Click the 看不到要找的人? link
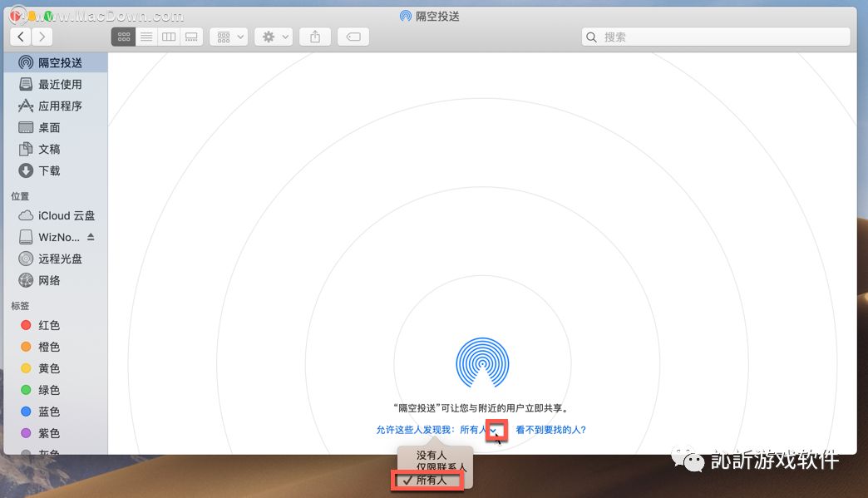868x498 pixels. pyautogui.click(x=550, y=430)
